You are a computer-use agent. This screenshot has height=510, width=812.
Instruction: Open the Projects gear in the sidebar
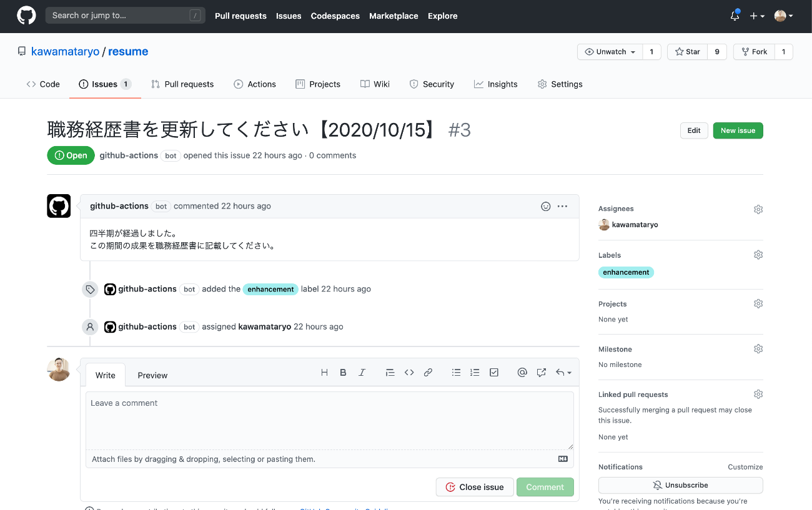coord(758,303)
